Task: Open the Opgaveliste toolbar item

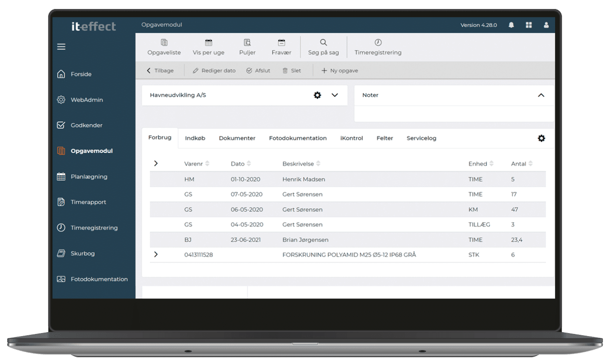Action: tap(164, 47)
